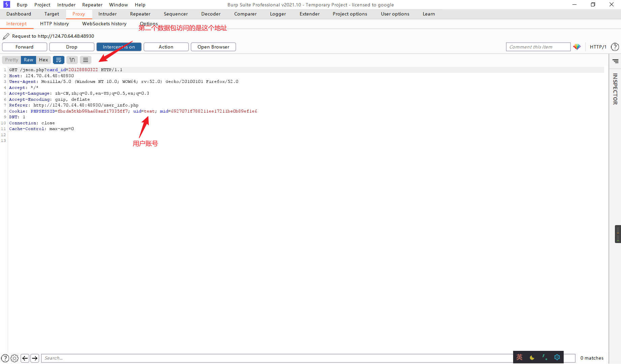621x364 pixels.
Task: Click the Host header line
Action: (41, 76)
